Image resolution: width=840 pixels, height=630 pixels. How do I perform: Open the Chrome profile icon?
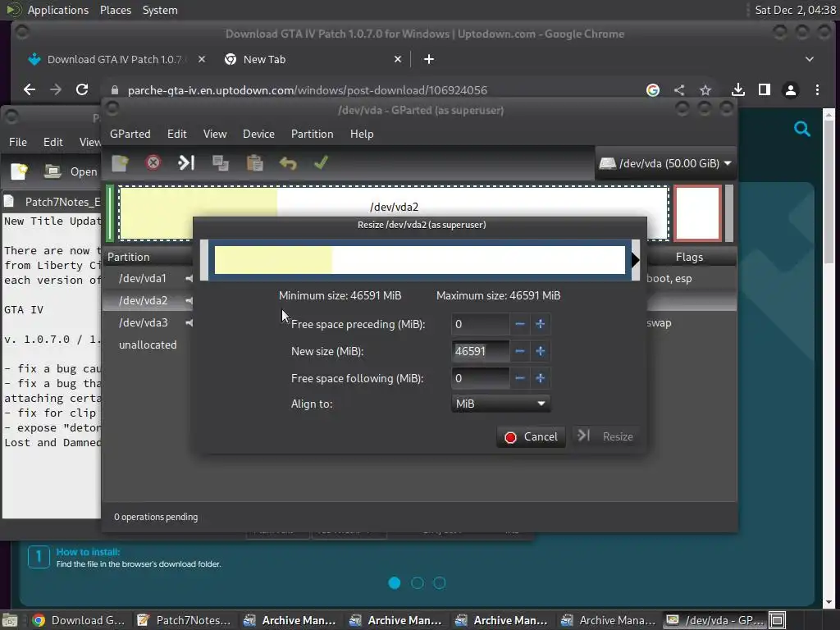coord(791,90)
